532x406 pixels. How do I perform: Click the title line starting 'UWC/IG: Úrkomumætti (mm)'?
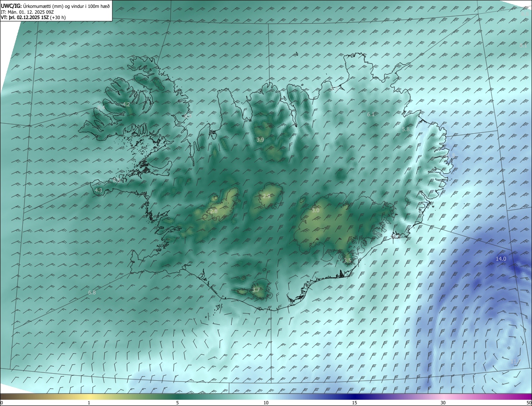[55, 6]
